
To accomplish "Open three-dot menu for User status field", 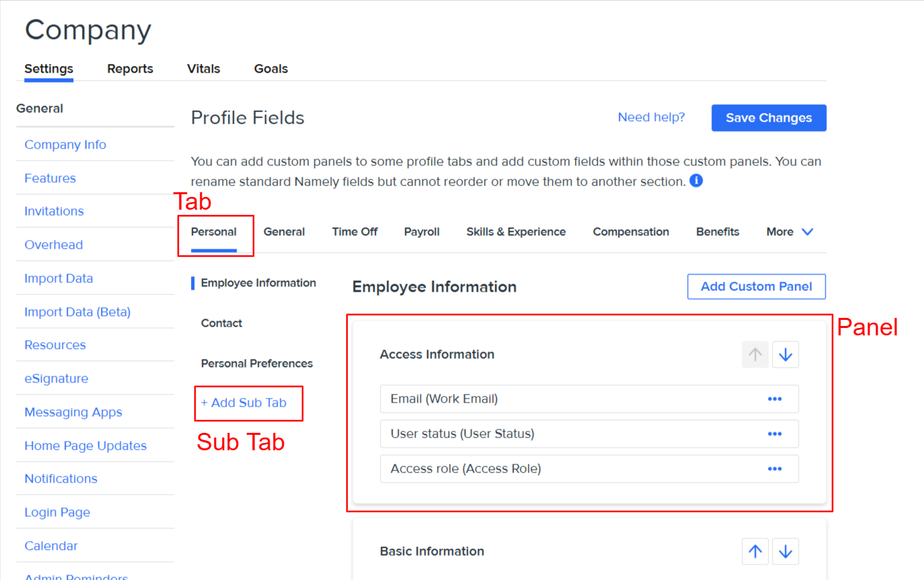I will [774, 433].
